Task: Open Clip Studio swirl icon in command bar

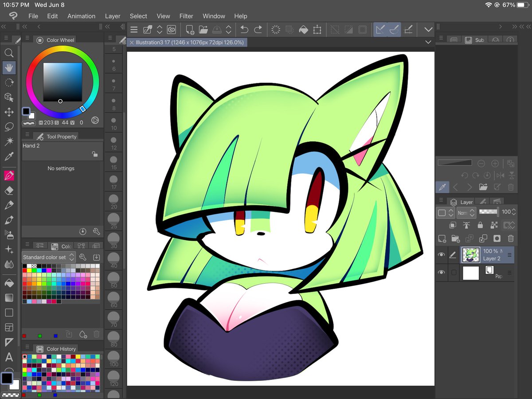Action: [x=172, y=30]
